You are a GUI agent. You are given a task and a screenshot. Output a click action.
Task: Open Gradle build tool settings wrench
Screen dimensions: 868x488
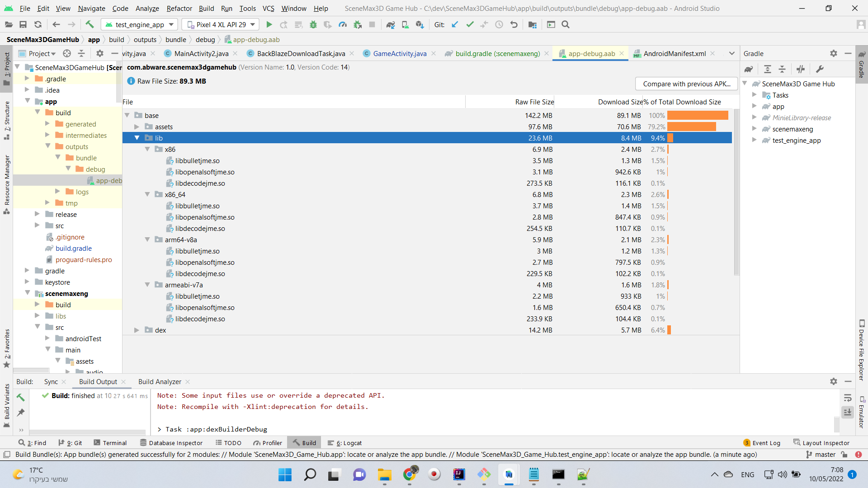pos(820,69)
